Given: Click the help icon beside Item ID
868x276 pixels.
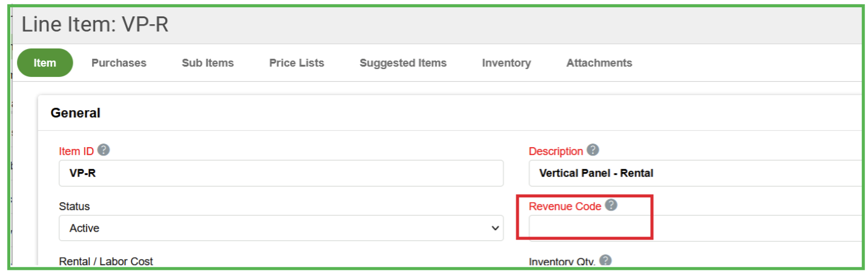Looking at the screenshot, I should pyautogui.click(x=104, y=150).
